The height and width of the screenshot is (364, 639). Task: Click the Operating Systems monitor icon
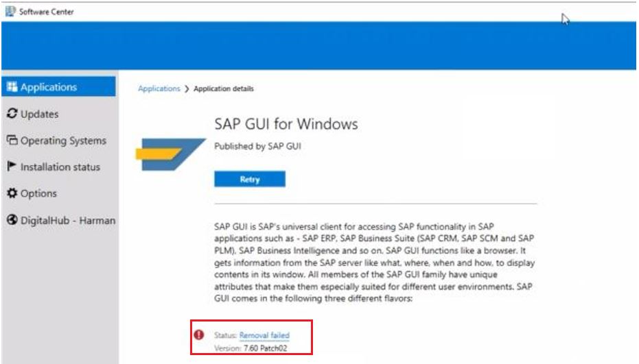12,141
